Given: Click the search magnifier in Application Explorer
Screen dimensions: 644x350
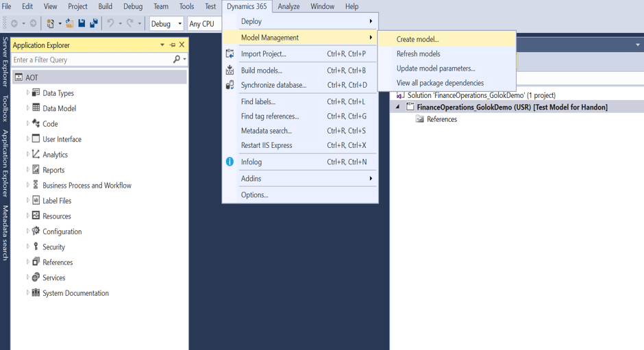Looking at the screenshot, I should (x=177, y=60).
